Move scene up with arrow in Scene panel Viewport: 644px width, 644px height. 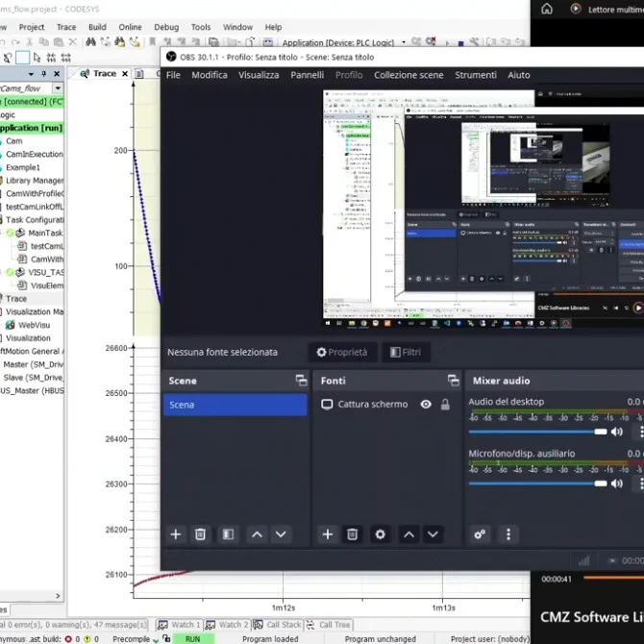(257, 534)
